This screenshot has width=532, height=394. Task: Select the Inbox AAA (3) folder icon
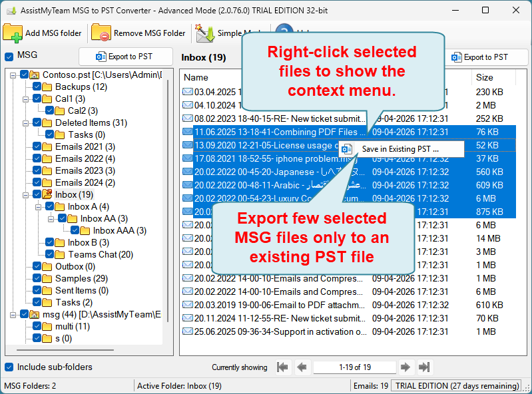[85, 230]
